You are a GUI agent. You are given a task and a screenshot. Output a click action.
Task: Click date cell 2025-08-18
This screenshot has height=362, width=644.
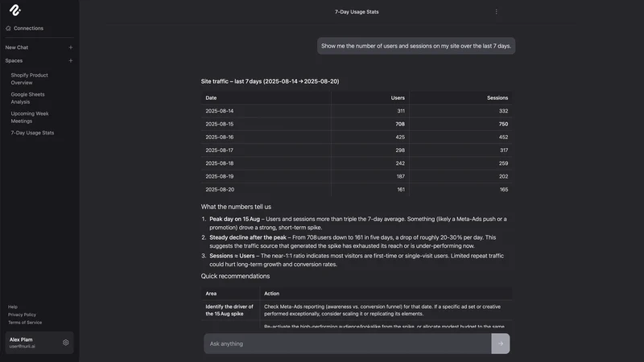click(219, 163)
